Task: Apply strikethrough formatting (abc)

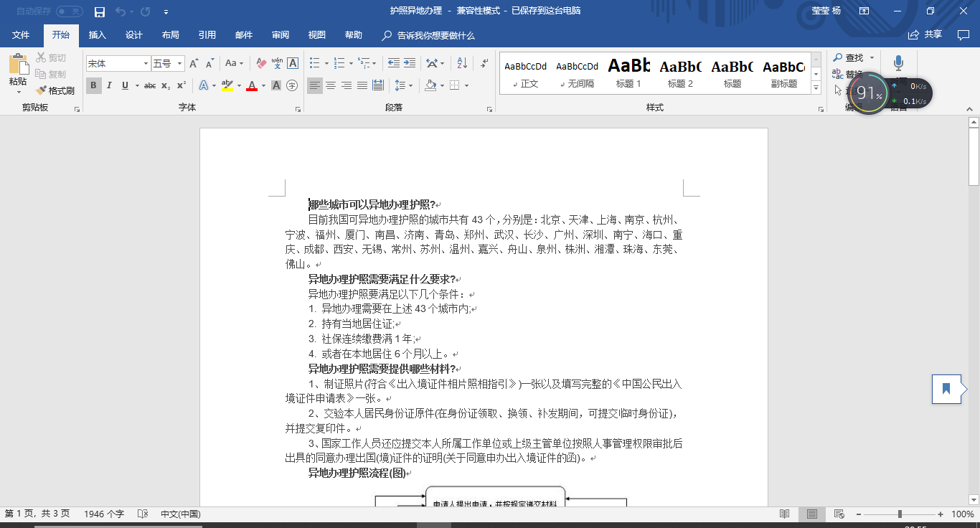Action: (x=150, y=85)
